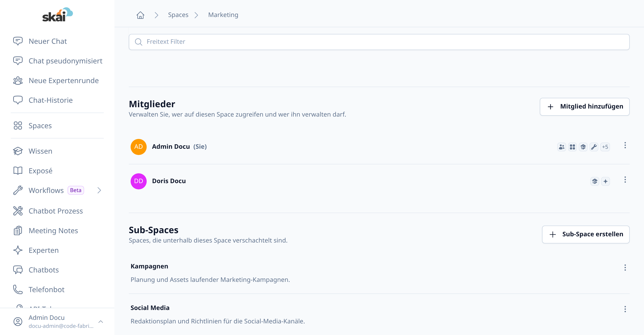
Task: Click Mitglied hinzufügen button
Action: [585, 107]
